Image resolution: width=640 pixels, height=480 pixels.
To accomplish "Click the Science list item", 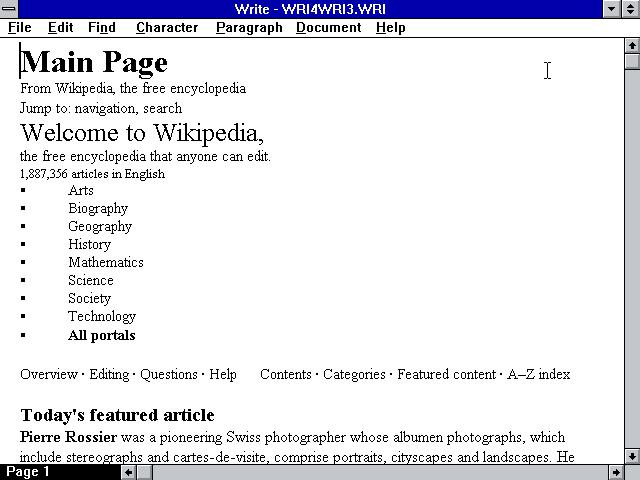I will click(x=91, y=280).
